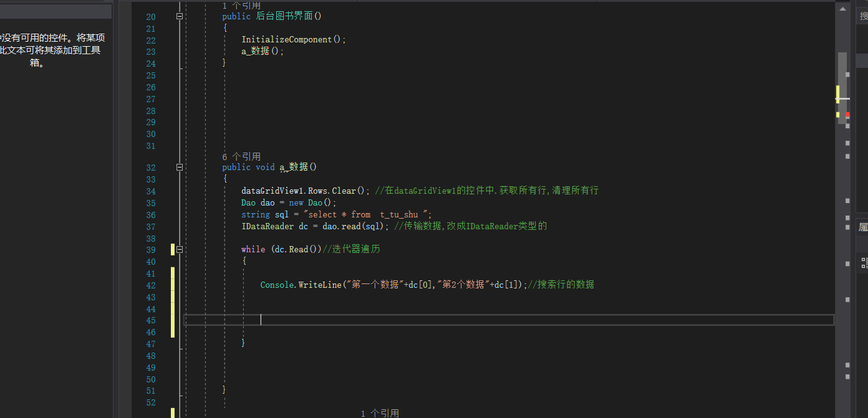Click line number 45 to select that line

(150, 320)
